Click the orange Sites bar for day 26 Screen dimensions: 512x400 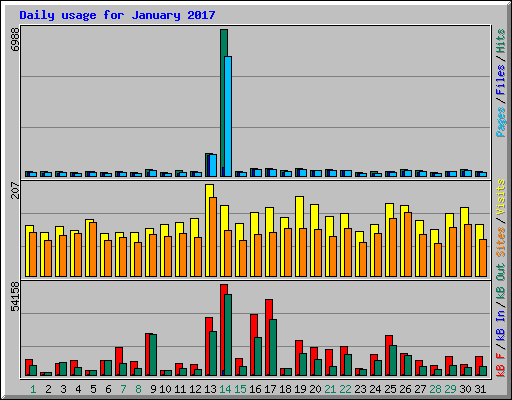(408, 244)
